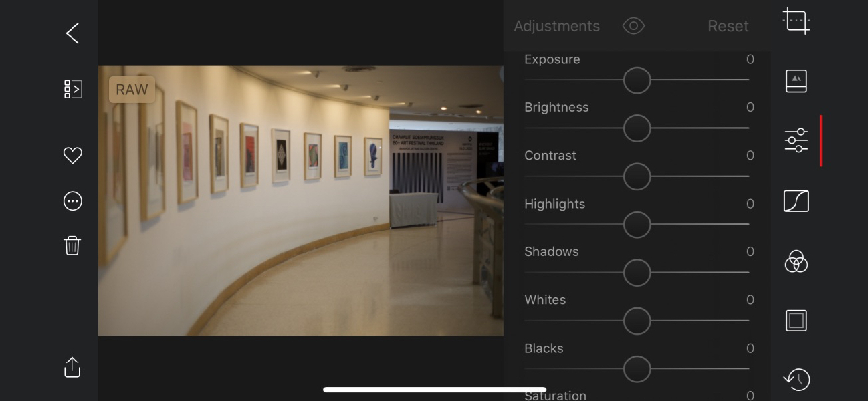Reset all adjustments
Screen dimensions: 868x401
coord(728,26)
